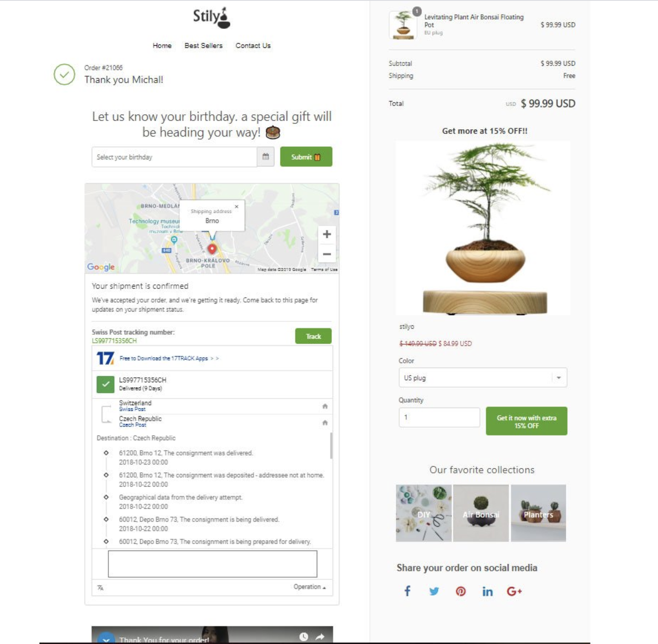Expand the Operation menu in tracker

309,587
